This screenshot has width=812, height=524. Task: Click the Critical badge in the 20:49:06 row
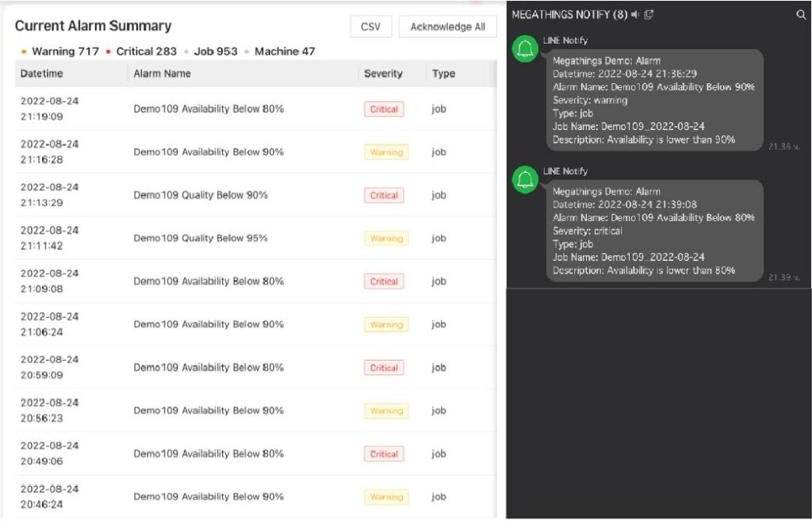(x=384, y=453)
